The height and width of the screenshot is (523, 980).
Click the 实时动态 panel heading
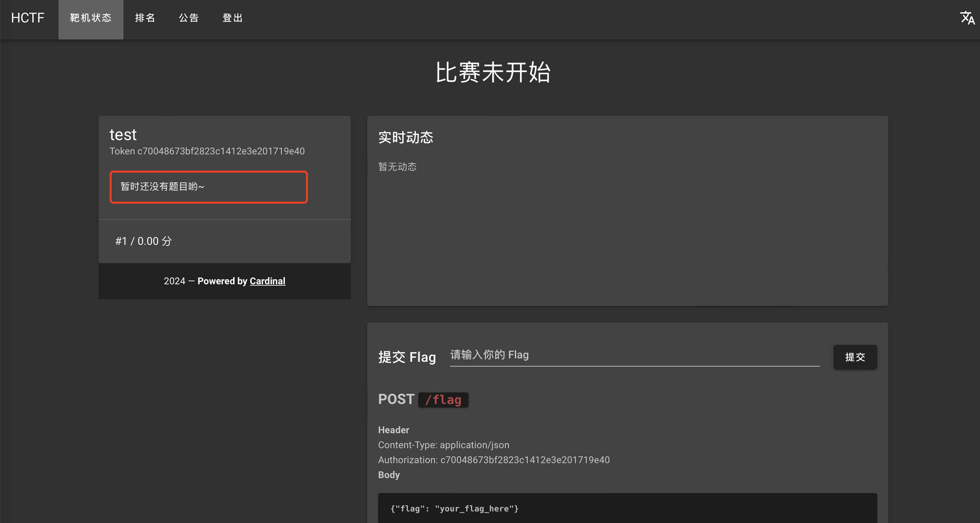(406, 137)
